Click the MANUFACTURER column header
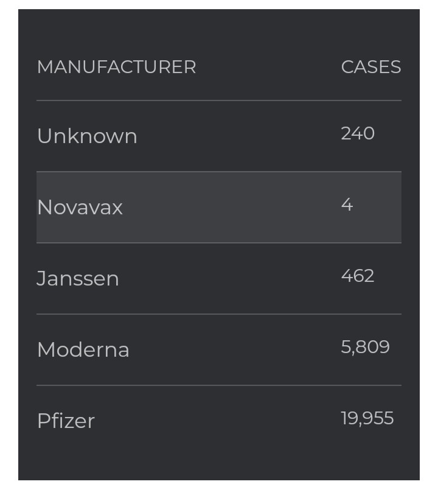438x504 pixels. point(116,67)
